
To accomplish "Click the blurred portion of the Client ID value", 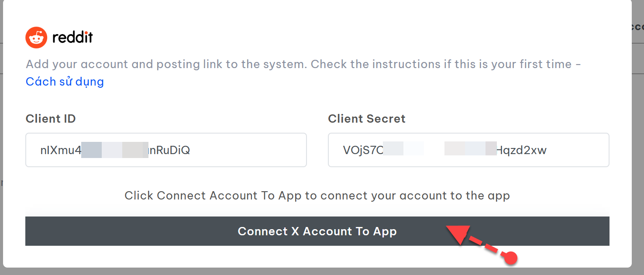I will [x=115, y=150].
